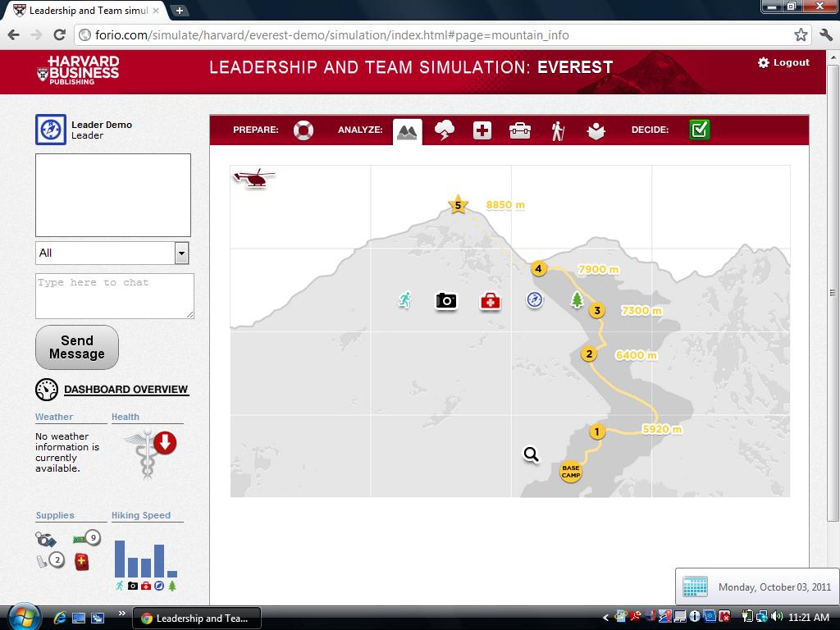Click the red medical supply pack icon

(x=81, y=562)
